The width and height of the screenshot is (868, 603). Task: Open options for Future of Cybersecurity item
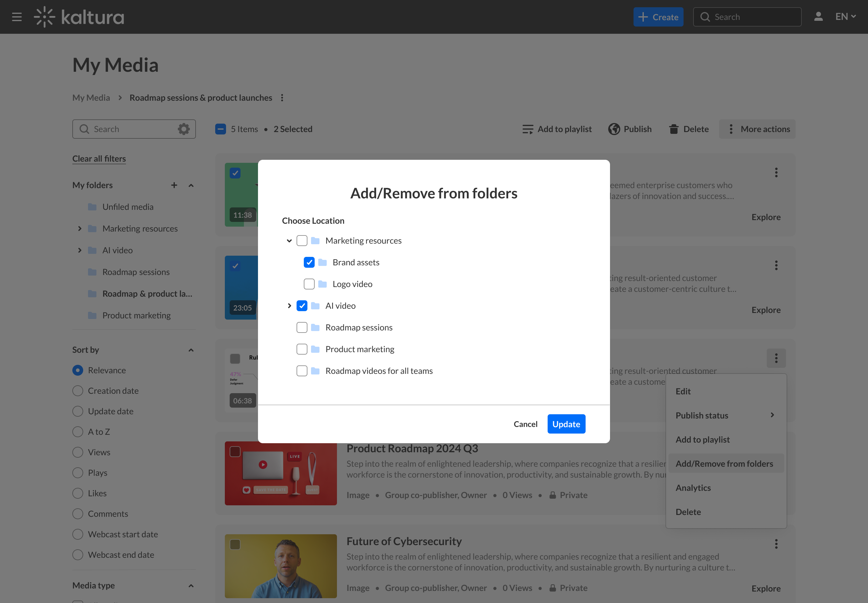776,544
